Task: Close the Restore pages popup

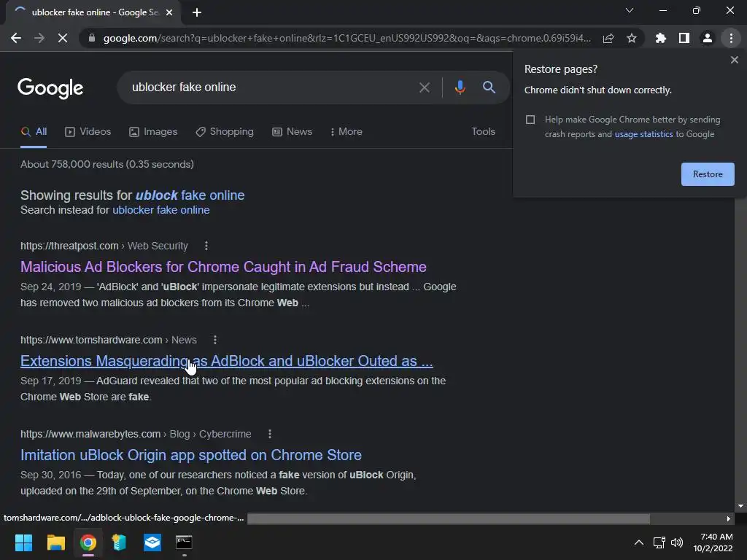Action: click(734, 60)
